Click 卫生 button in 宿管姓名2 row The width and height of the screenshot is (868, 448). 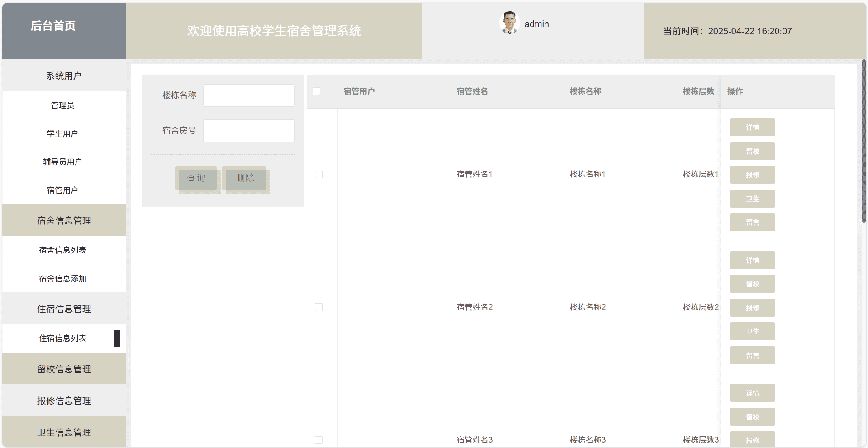pos(753,331)
